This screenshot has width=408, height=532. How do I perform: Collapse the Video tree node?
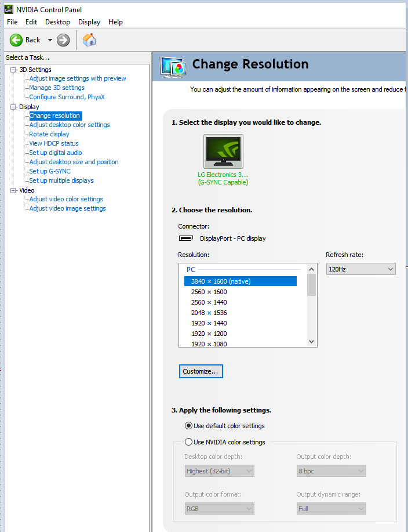(x=13, y=190)
